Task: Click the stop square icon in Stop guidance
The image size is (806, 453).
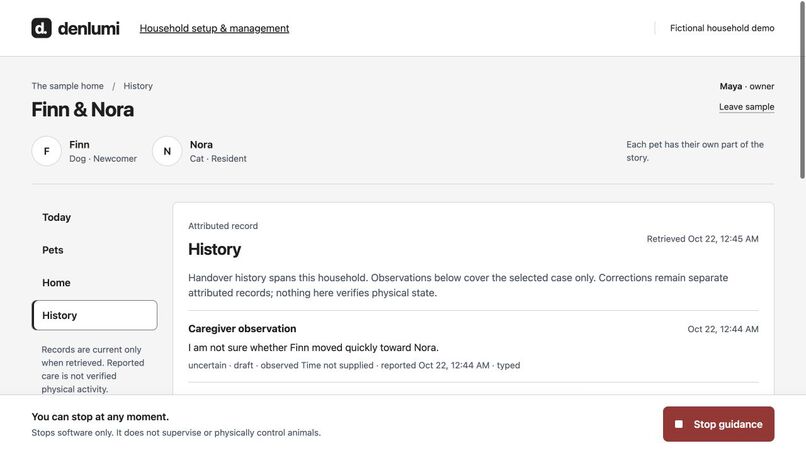Action: [x=679, y=424]
